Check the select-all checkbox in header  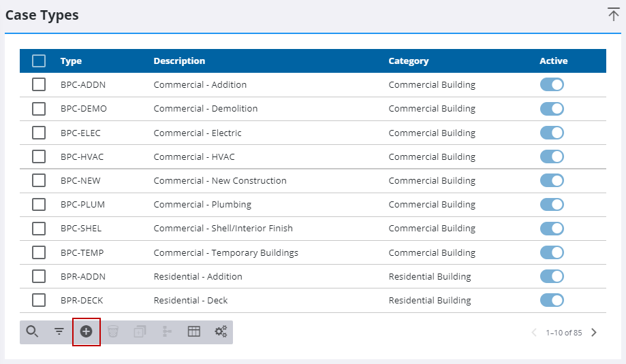coord(39,61)
